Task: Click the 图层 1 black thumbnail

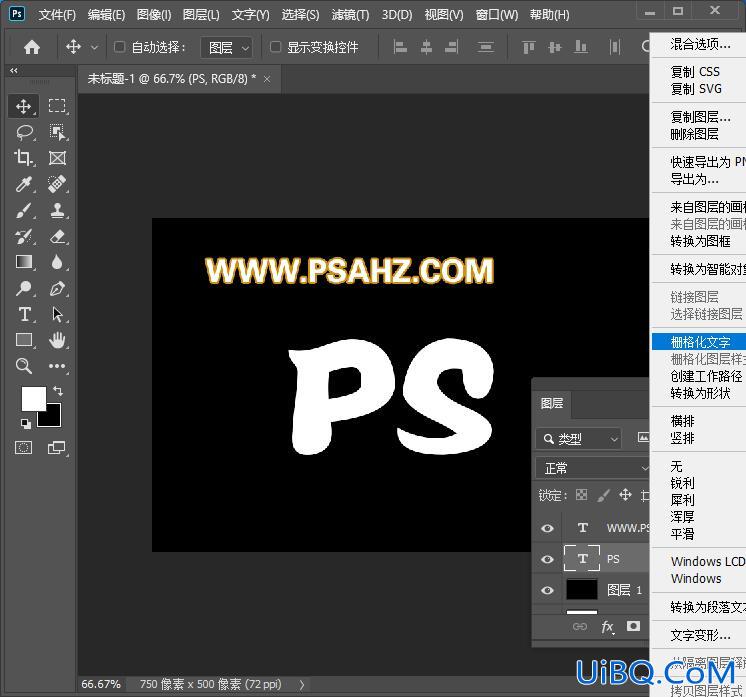Action: click(581, 590)
